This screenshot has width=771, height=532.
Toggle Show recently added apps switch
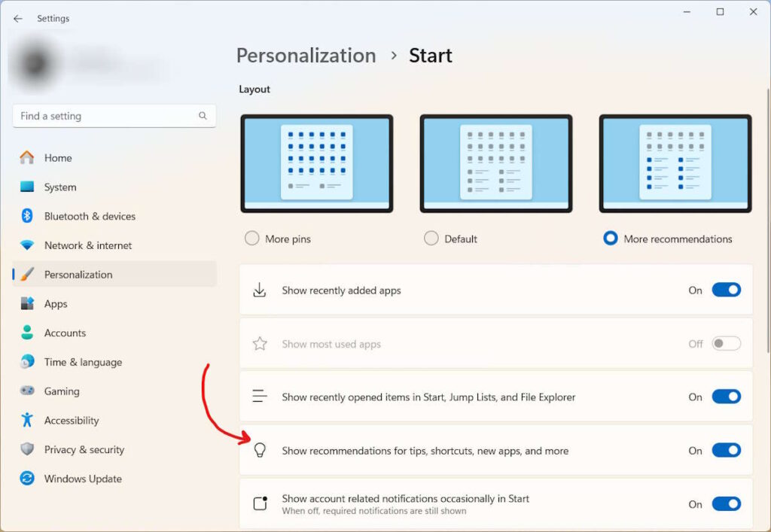click(727, 290)
